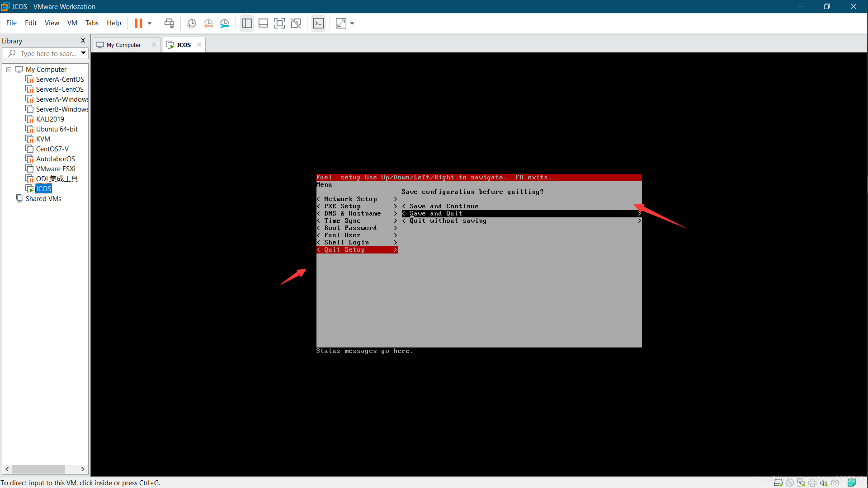This screenshot has height=488, width=868.
Task: Take a snapshot of this VM
Action: tap(191, 23)
